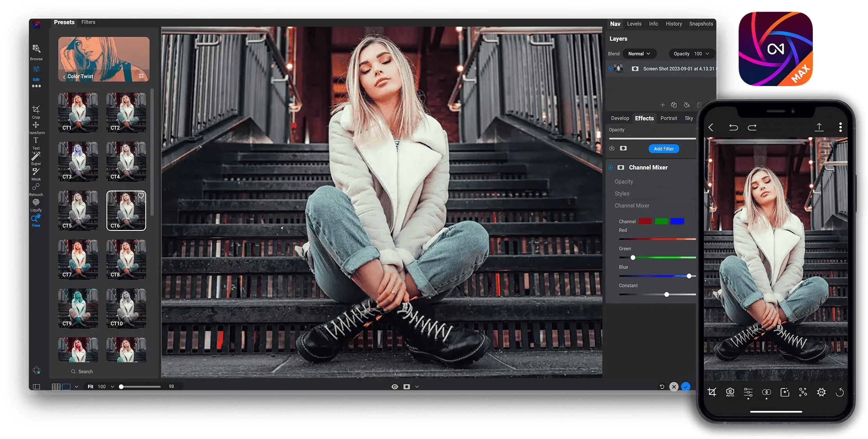
Task: Toggle preview eye icon in bottom bar
Action: coord(395,387)
